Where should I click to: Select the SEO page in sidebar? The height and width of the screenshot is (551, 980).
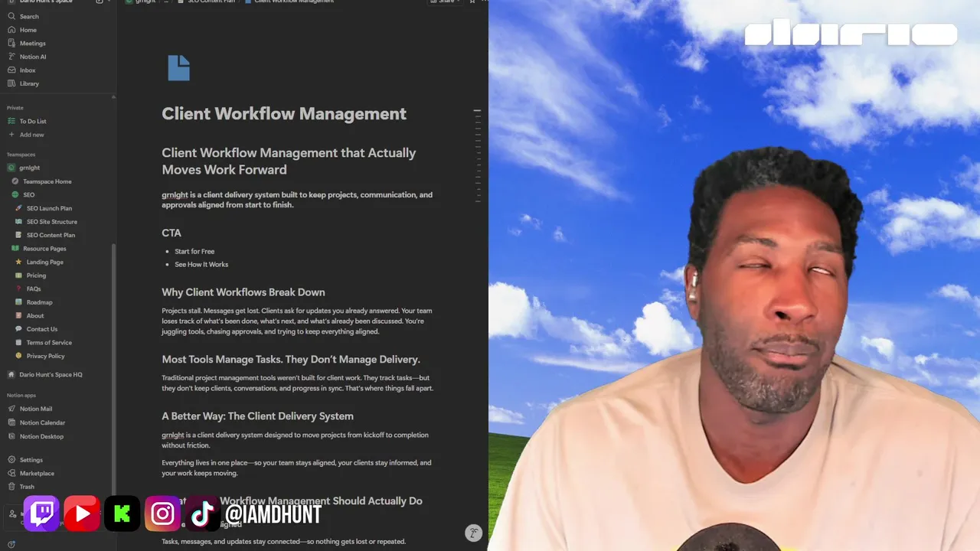pos(28,194)
